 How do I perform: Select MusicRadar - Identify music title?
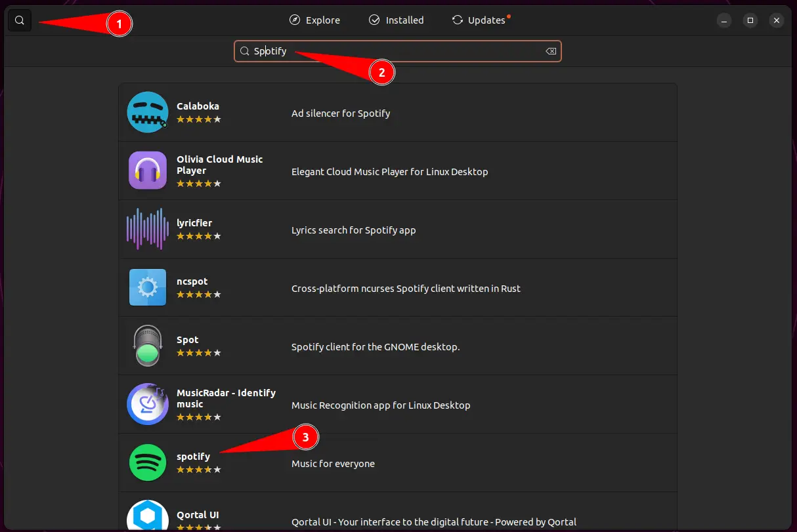(x=226, y=398)
